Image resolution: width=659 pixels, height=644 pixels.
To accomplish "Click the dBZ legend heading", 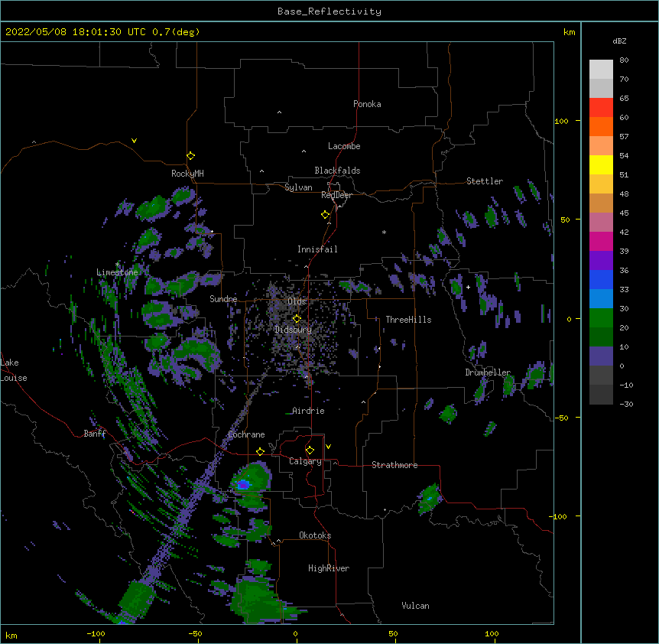I will 619,41.
